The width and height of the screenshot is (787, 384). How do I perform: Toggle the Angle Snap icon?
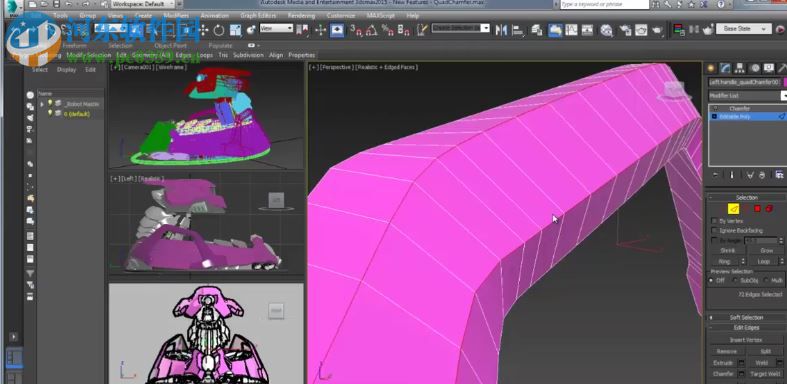point(371,30)
